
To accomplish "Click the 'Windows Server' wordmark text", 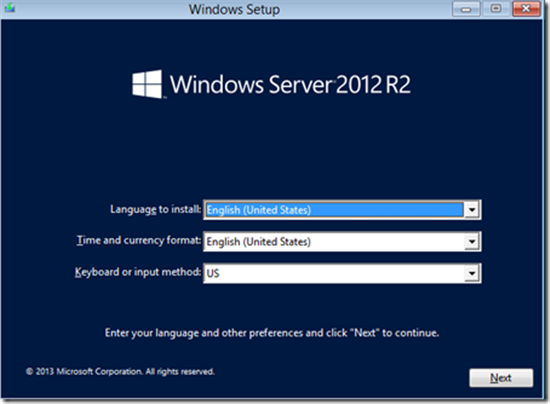I will (251, 85).
